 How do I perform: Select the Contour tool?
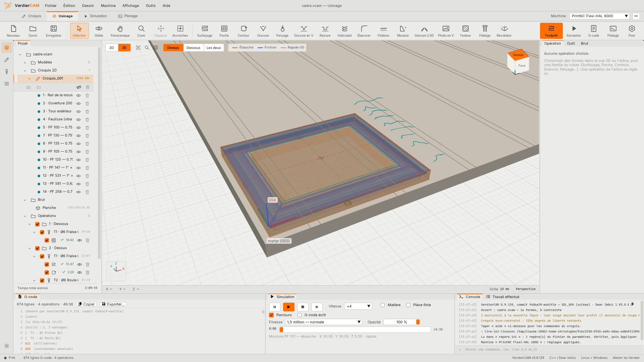click(244, 31)
